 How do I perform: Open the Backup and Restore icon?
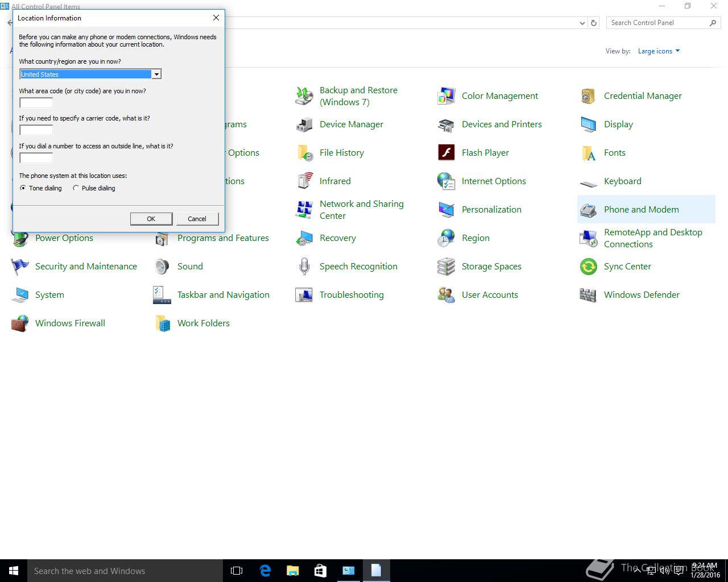(304, 96)
